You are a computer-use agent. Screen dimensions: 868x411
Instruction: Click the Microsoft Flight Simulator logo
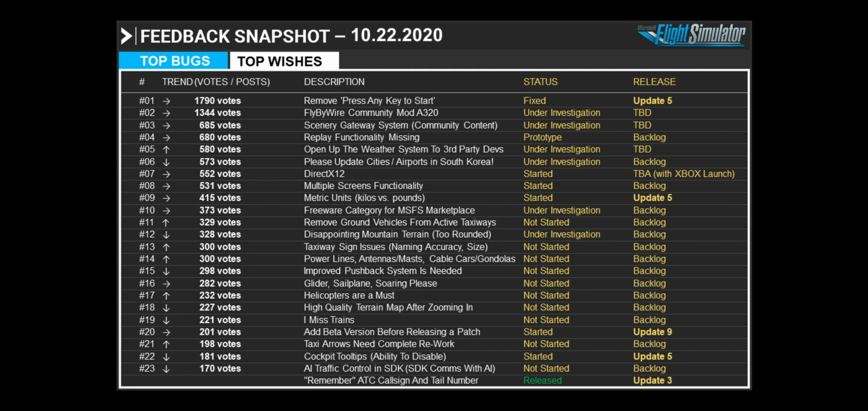click(x=691, y=35)
